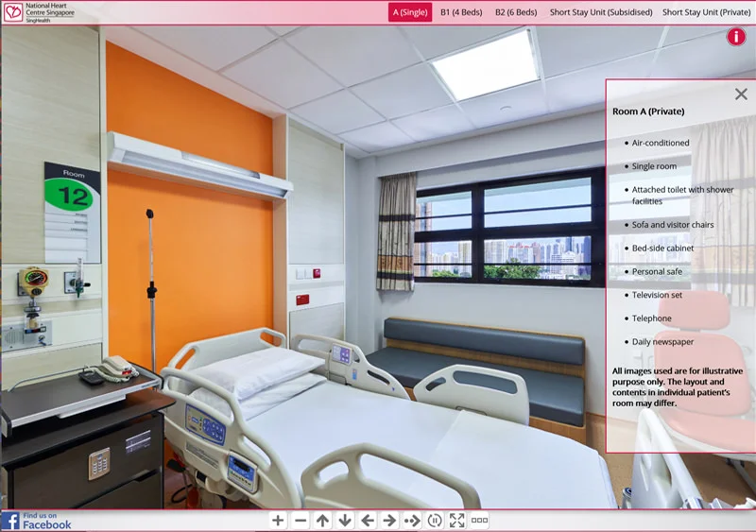Click the Room 12 sign in the panorama
Image resolution: width=756 pixels, height=532 pixels.
pos(73,213)
